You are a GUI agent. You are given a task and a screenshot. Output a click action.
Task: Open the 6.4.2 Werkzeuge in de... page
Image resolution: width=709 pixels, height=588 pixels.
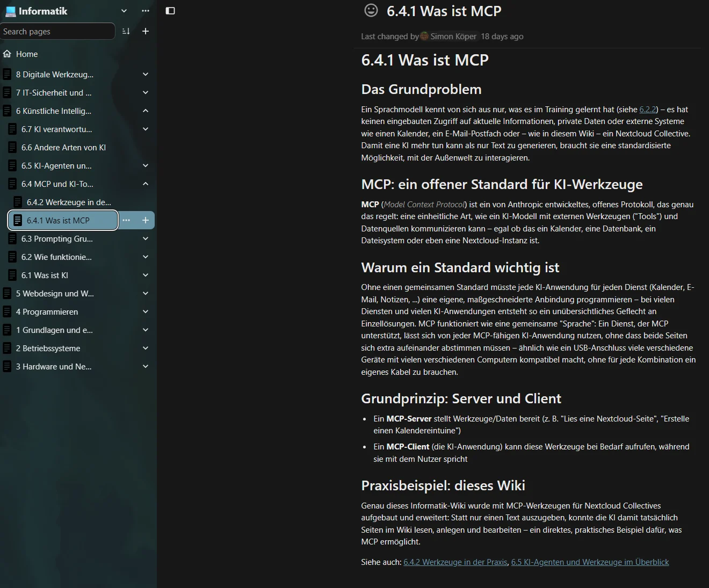click(x=69, y=202)
